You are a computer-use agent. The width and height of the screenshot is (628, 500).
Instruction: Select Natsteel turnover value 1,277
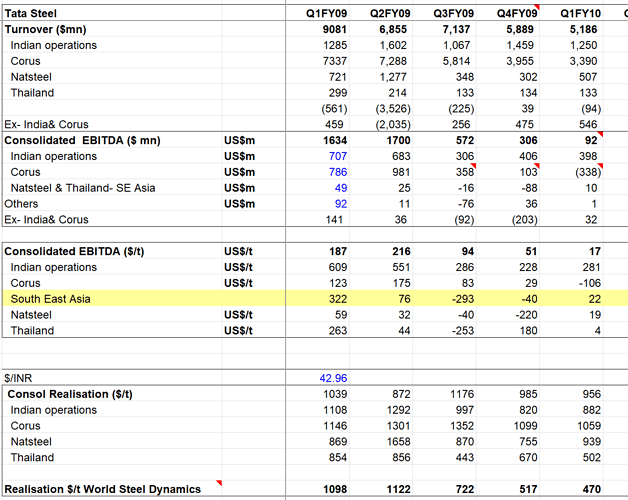pos(393,77)
